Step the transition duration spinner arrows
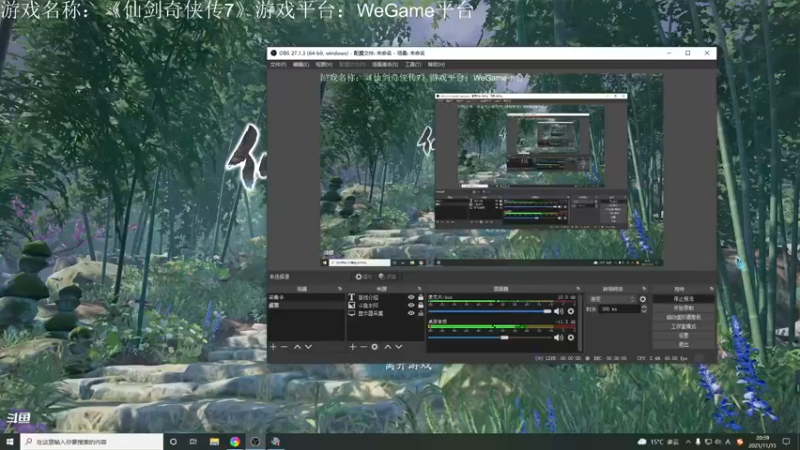Screen dimensions: 800x450 tap(643, 309)
